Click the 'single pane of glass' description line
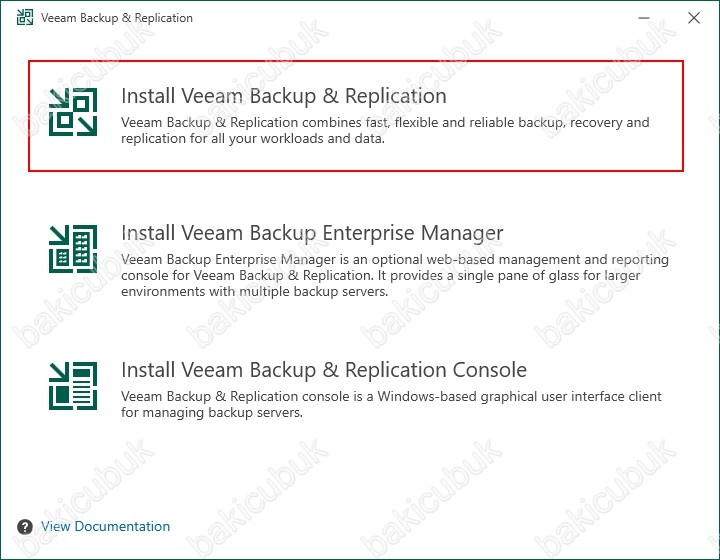The height and width of the screenshot is (560, 720). (x=381, y=275)
